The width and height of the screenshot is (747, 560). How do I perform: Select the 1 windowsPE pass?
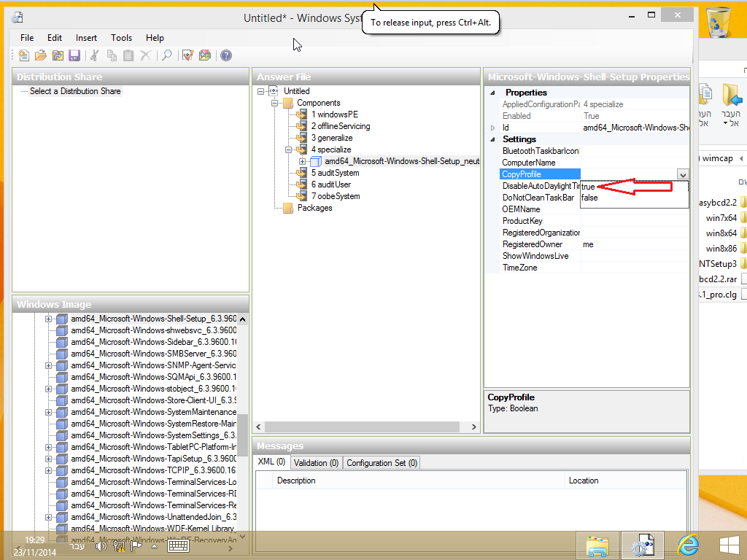(x=334, y=114)
